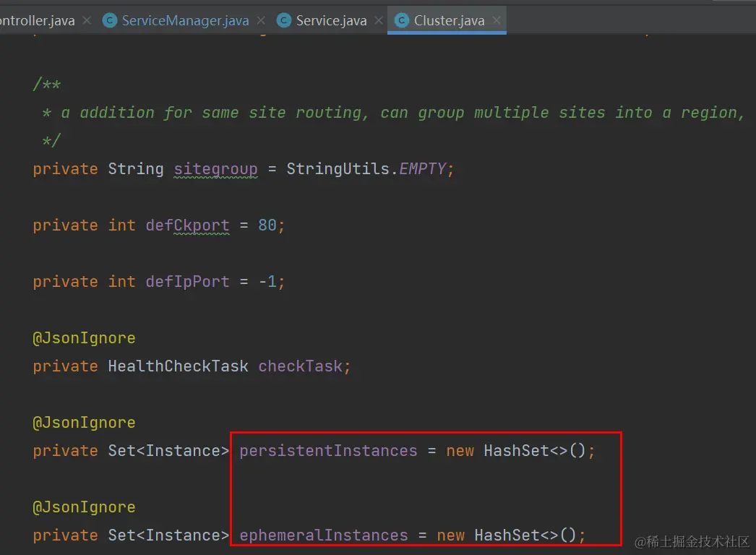Click the class icon on Service.java tab
This screenshot has width=756, height=555.
(x=284, y=20)
